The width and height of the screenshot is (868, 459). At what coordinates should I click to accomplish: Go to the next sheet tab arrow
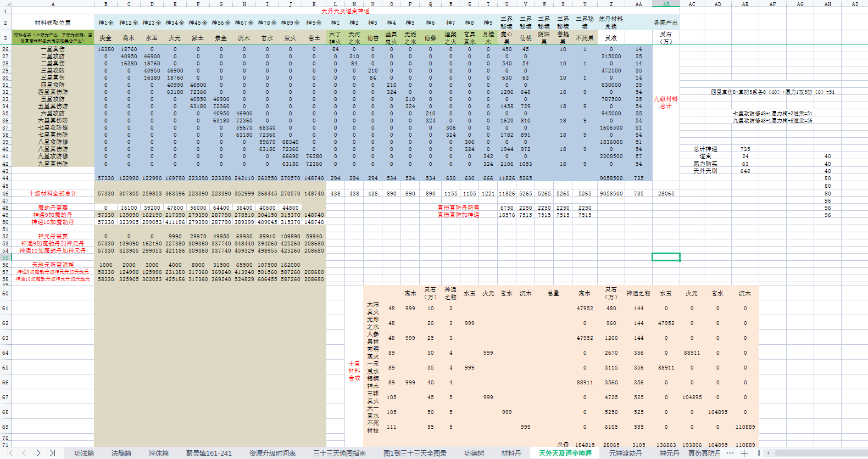[x=38, y=453]
